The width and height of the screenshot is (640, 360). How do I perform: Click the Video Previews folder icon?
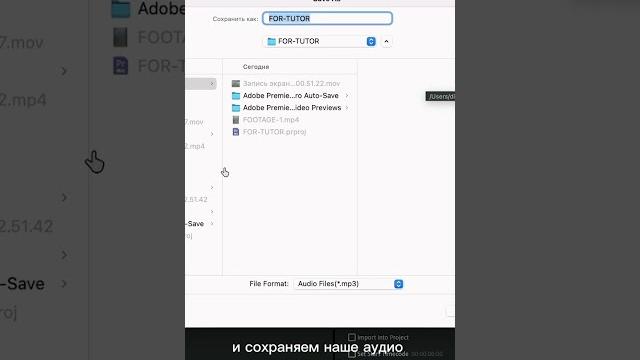pyautogui.click(x=236, y=108)
